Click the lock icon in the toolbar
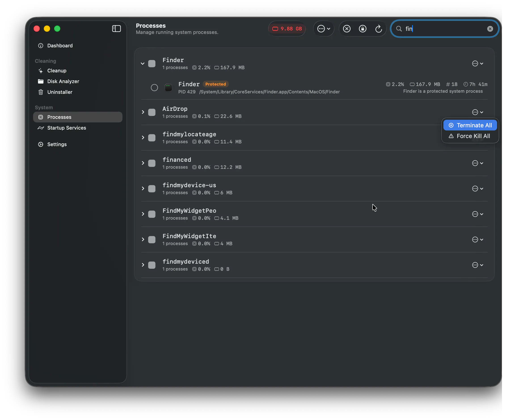This screenshot has height=420, width=527. [363, 29]
